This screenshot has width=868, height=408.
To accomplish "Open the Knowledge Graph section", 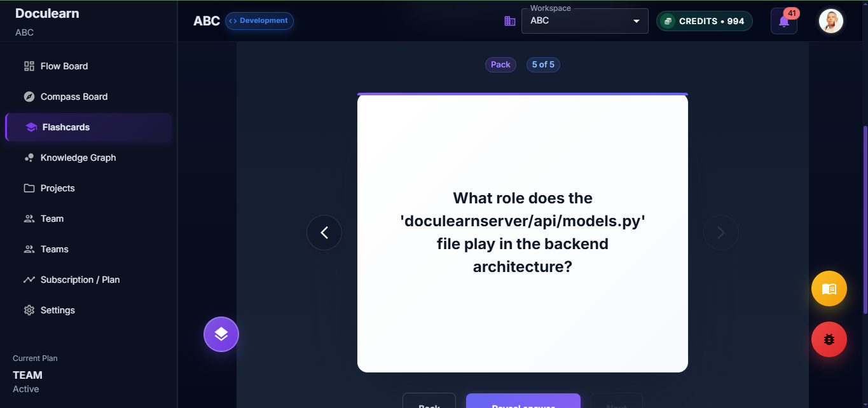I will pos(78,157).
